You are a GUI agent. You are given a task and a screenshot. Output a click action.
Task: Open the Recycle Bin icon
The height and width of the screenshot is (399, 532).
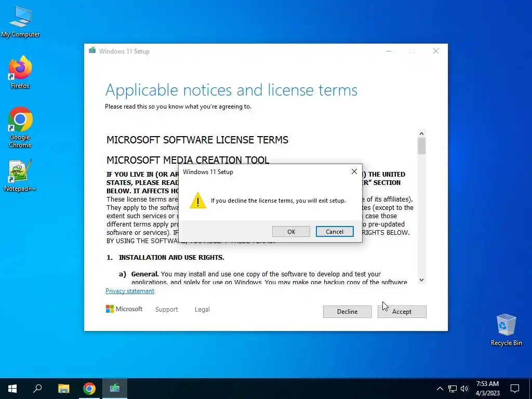point(506,330)
